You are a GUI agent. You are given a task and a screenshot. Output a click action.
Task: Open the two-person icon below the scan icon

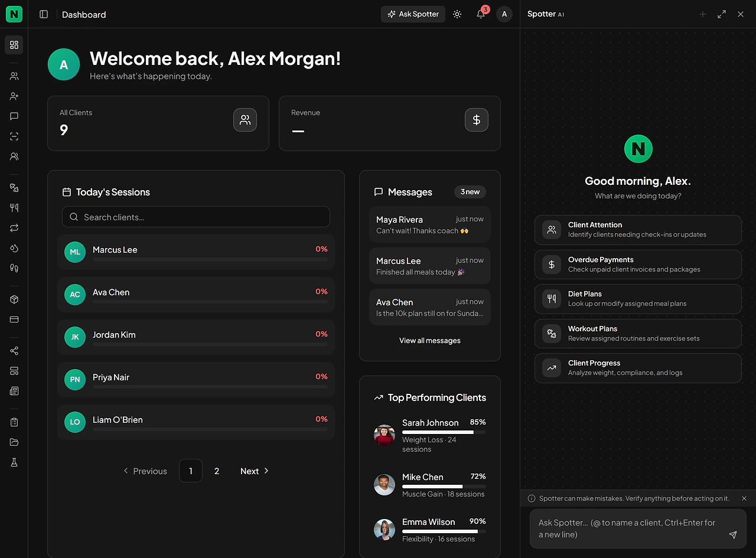click(14, 156)
